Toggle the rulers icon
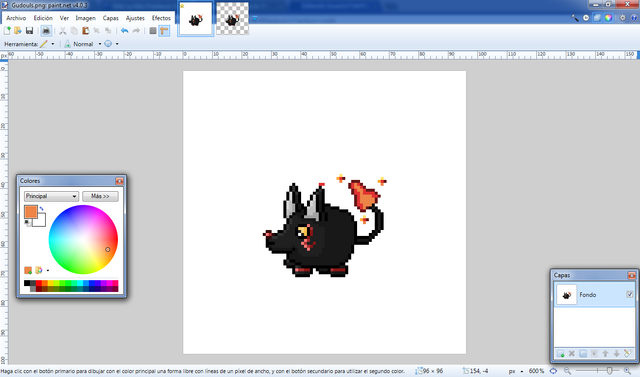The height and width of the screenshot is (377, 640). click(x=164, y=31)
